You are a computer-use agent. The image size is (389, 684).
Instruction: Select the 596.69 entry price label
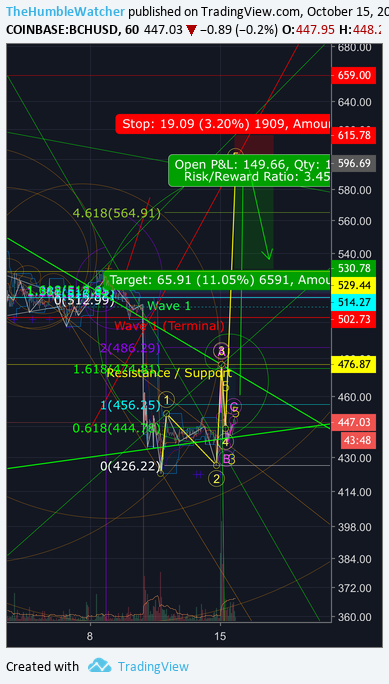354,164
